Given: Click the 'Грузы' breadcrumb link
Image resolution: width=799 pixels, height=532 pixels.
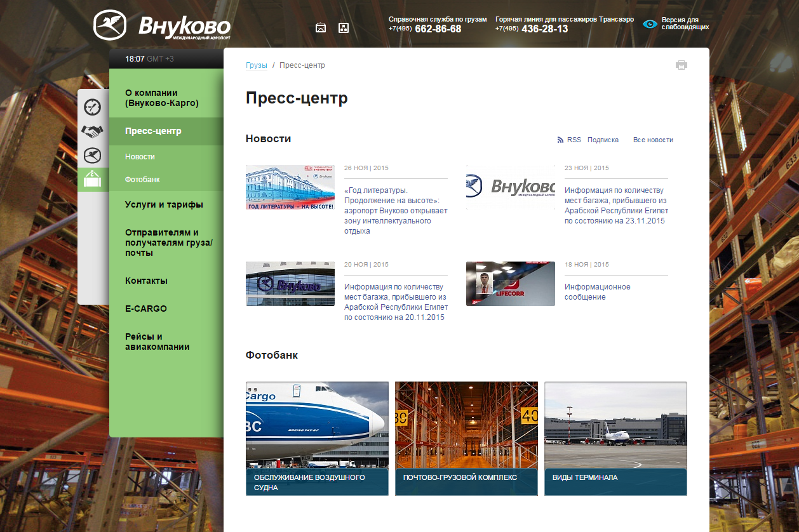Looking at the screenshot, I should pos(257,65).
